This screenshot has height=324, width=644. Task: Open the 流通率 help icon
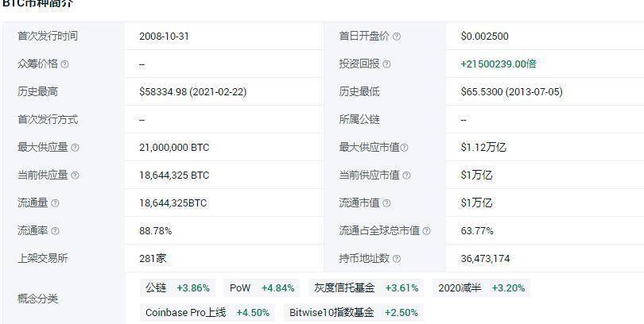click(55, 231)
